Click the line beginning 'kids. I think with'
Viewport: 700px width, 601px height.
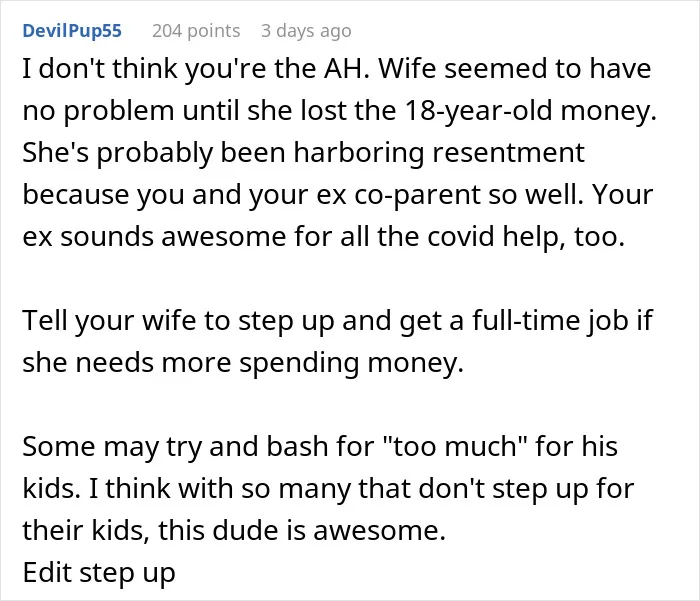pos(328,488)
